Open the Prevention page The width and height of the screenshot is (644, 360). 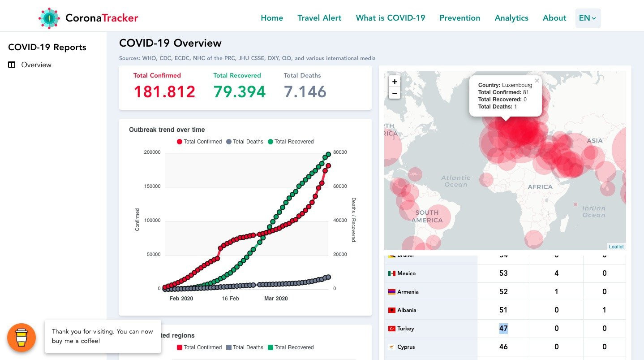(459, 18)
